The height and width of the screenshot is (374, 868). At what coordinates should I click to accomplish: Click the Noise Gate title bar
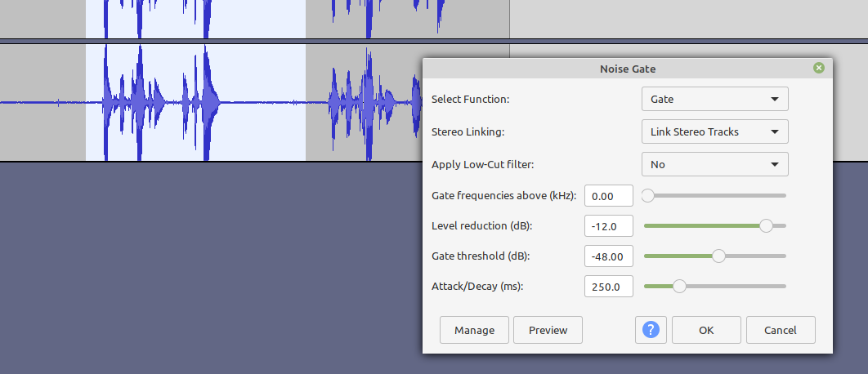click(x=628, y=69)
